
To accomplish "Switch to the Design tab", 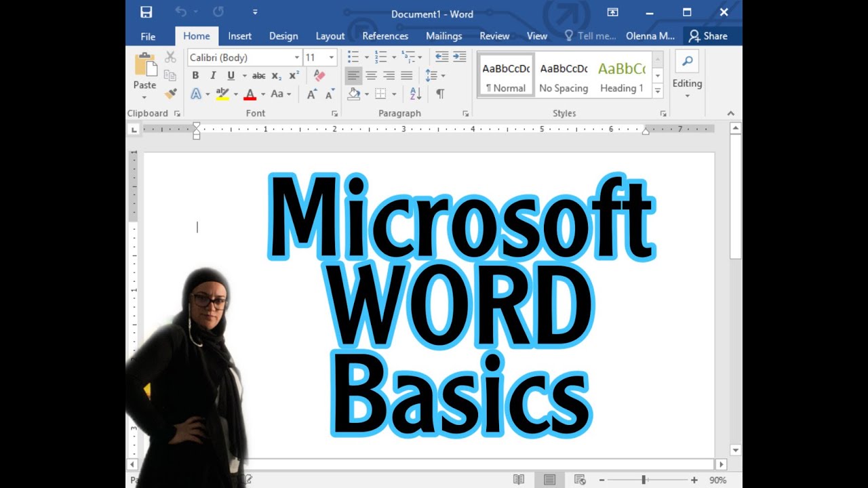I will (283, 36).
